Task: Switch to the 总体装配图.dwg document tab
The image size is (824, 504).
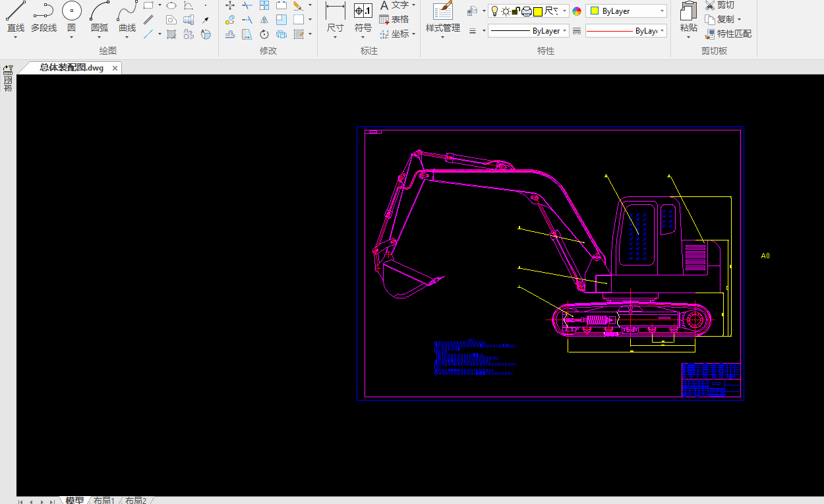Action: click(x=71, y=68)
